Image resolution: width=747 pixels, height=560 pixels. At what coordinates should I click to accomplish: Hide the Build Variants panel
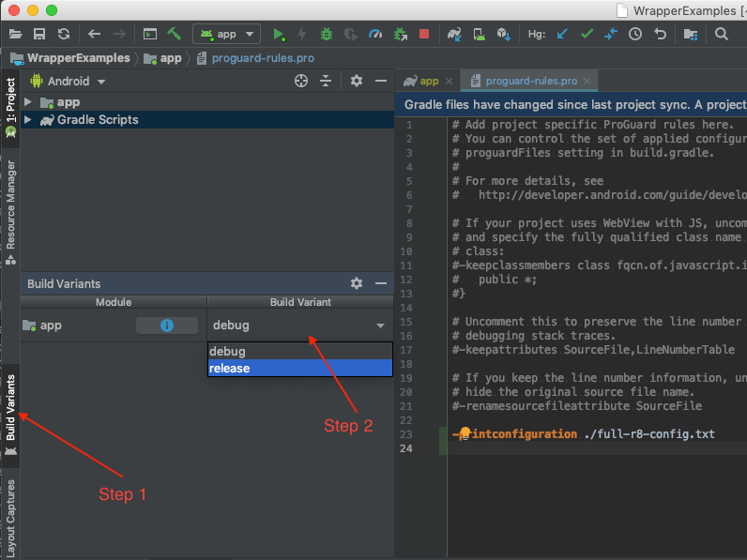381,284
